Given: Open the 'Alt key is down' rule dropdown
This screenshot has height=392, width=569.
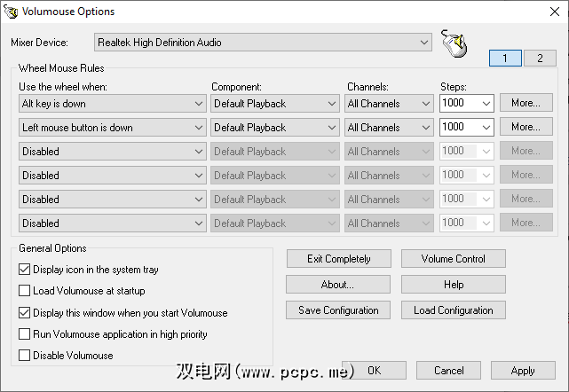Looking at the screenshot, I should click(113, 104).
